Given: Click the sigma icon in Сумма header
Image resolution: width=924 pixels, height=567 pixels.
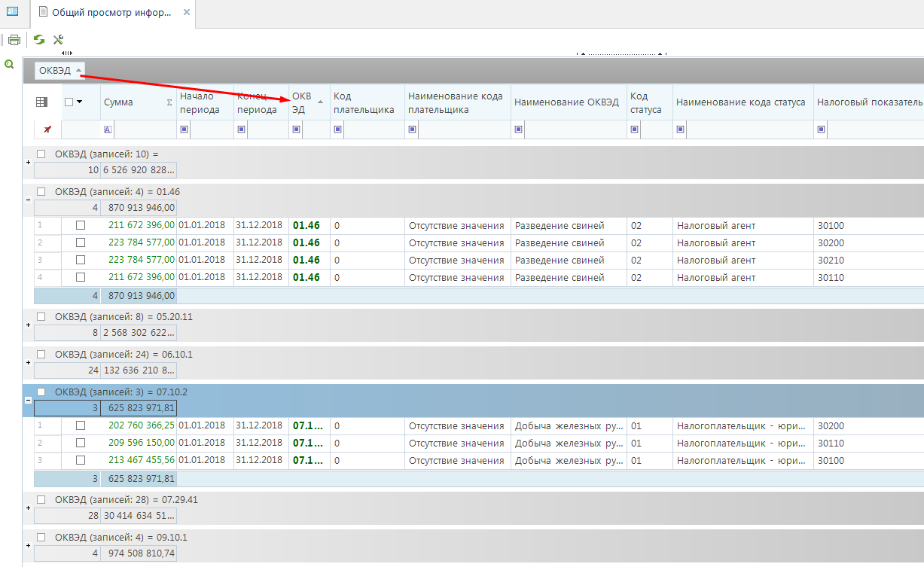Looking at the screenshot, I should pyautogui.click(x=169, y=102).
